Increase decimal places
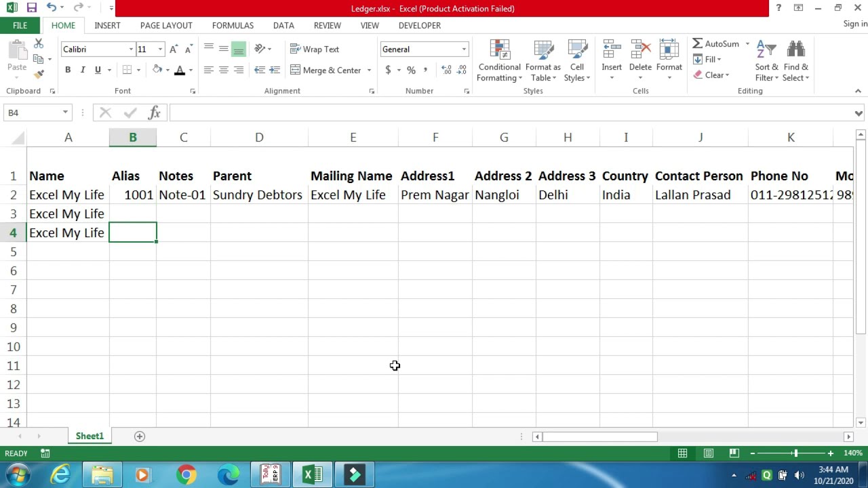Screen dimensions: 868x488 [x=446, y=70]
